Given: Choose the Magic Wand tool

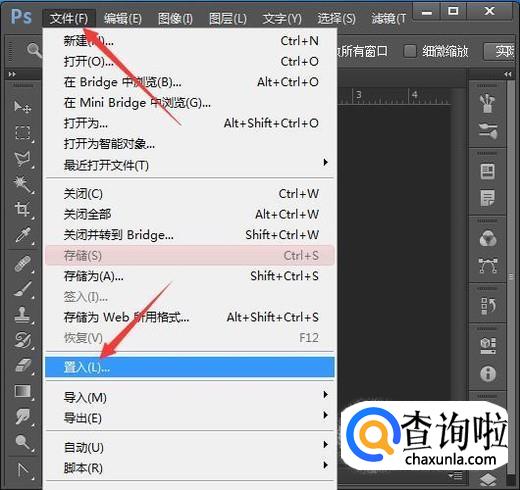Looking at the screenshot, I should click(23, 184).
